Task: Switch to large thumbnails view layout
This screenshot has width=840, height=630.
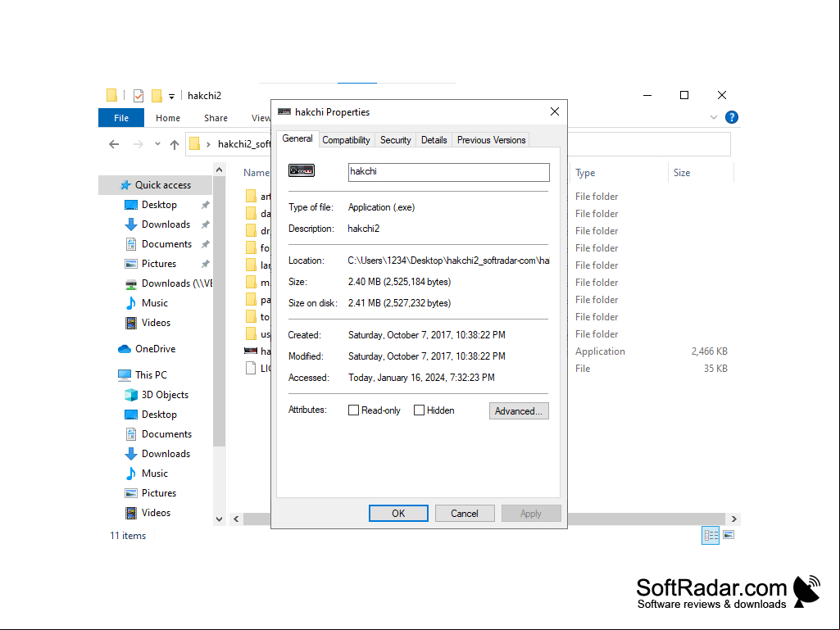Action: point(729,535)
